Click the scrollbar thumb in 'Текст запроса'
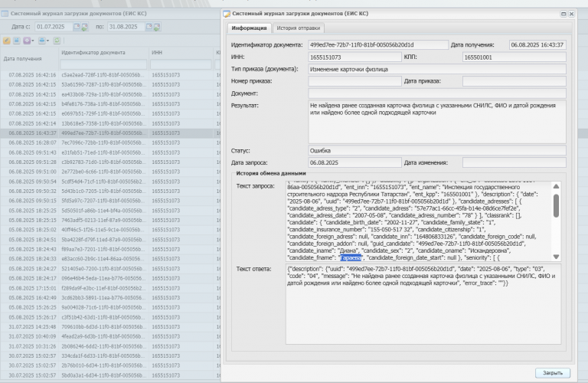Image resolution: width=588 pixels, height=383 pixels. tap(556, 206)
